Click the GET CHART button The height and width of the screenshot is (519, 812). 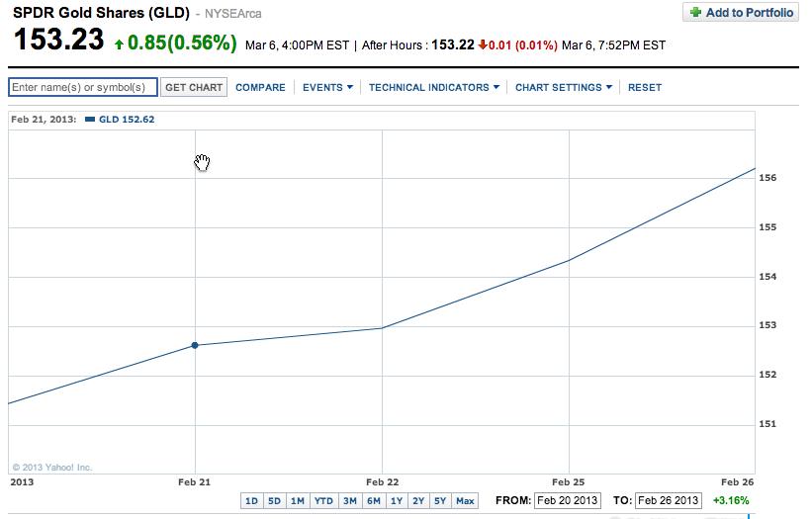[x=194, y=87]
